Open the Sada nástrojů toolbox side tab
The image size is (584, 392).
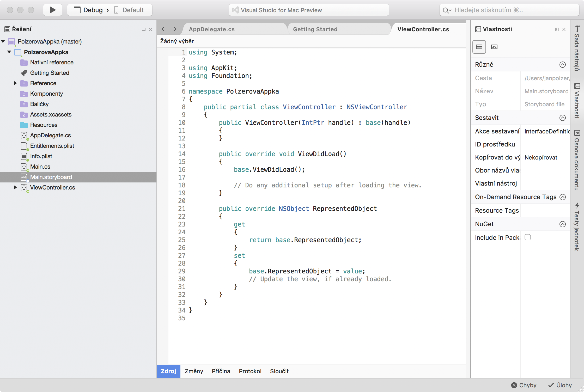pyautogui.click(x=577, y=48)
